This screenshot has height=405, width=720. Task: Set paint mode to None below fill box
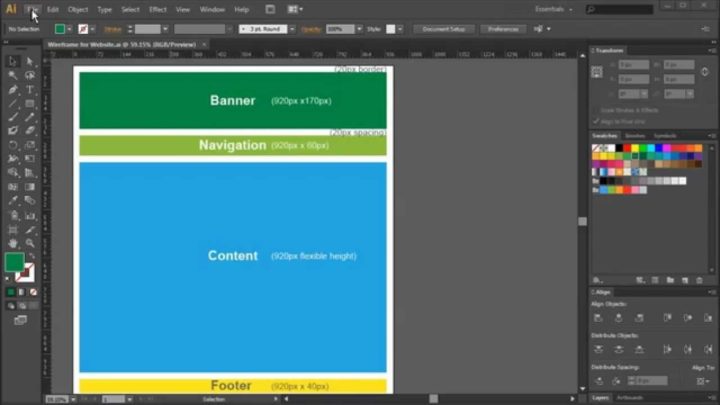pos(33,292)
